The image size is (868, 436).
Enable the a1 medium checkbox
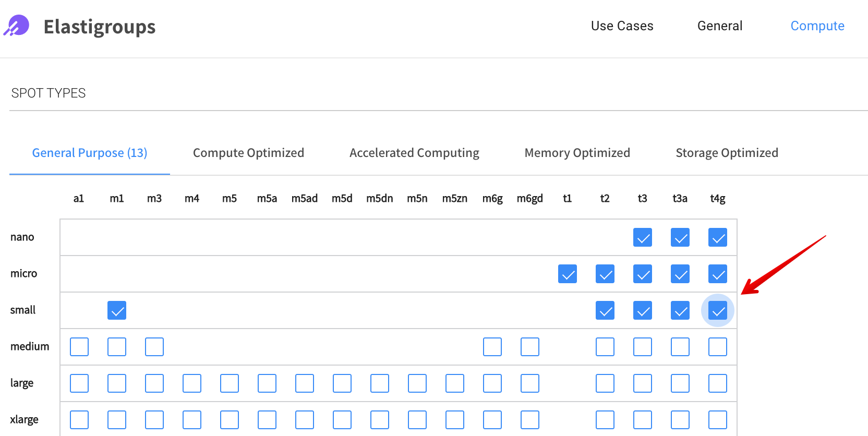79,347
